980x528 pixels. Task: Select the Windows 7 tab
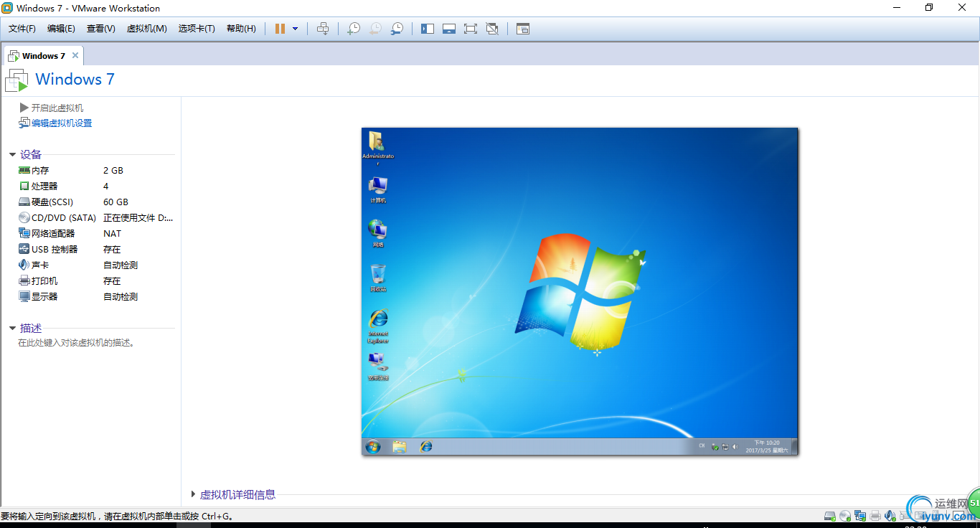coord(43,55)
